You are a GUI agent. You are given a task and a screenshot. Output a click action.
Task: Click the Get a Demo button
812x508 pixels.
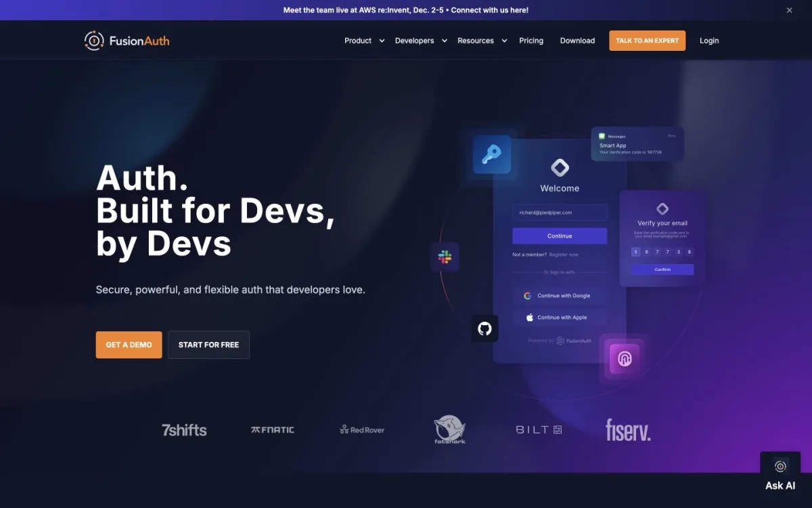coord(129,345)
